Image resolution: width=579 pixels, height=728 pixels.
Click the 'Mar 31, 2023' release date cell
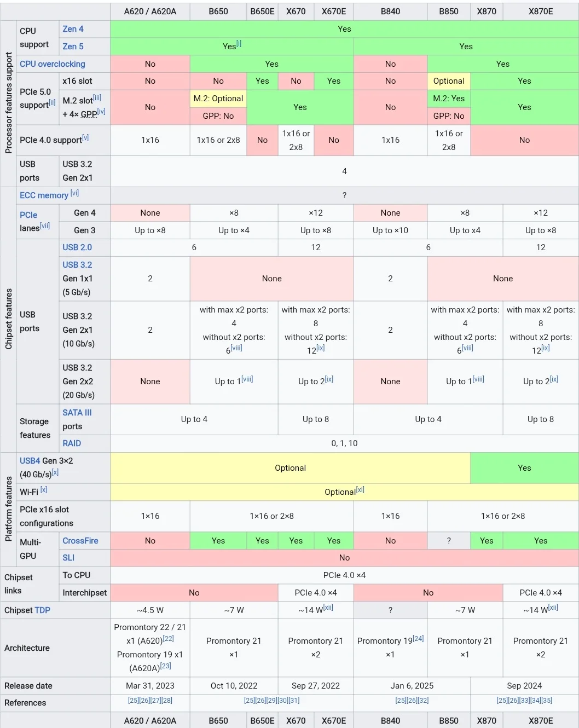tap(150, 686)
